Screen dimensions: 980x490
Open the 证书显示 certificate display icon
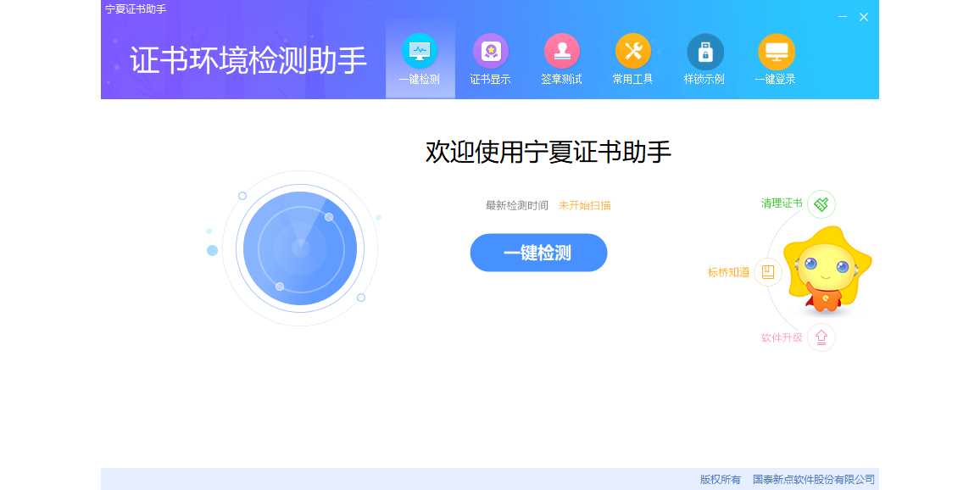tap(490, 51)
